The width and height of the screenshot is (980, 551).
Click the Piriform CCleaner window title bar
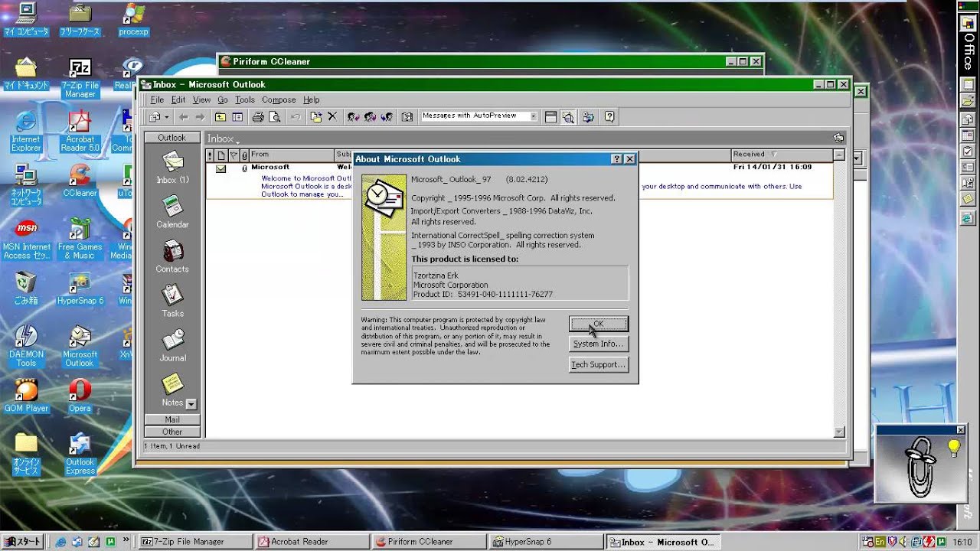(x=490, y=61)
